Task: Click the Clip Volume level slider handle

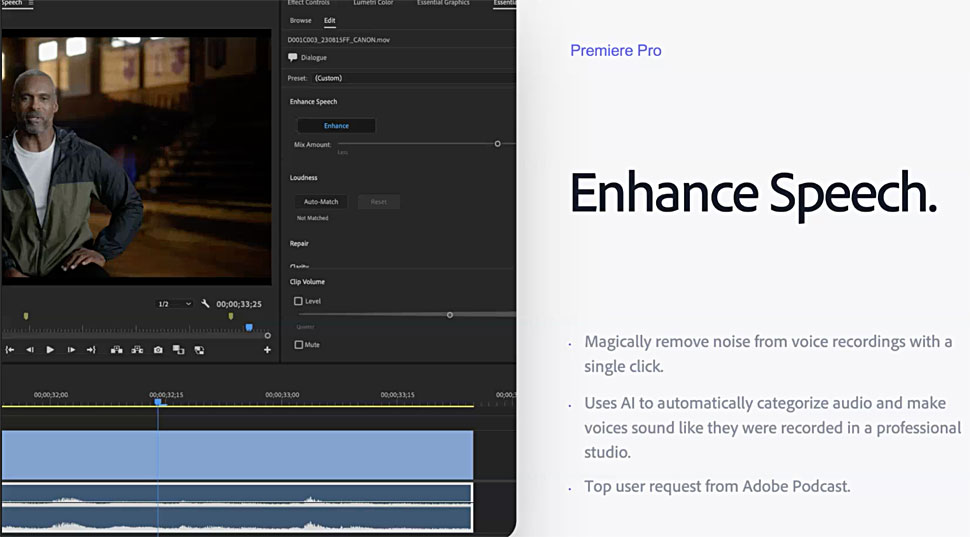Action: [x=450, y=315]
